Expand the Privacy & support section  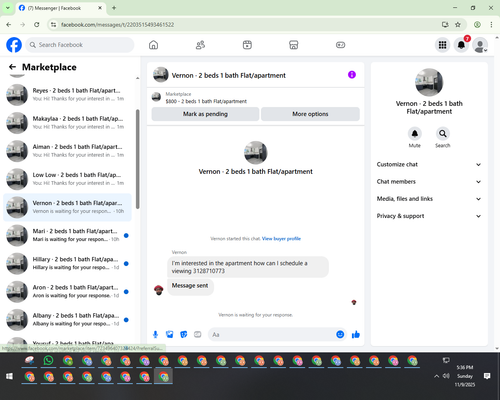[x=429, y=216]
